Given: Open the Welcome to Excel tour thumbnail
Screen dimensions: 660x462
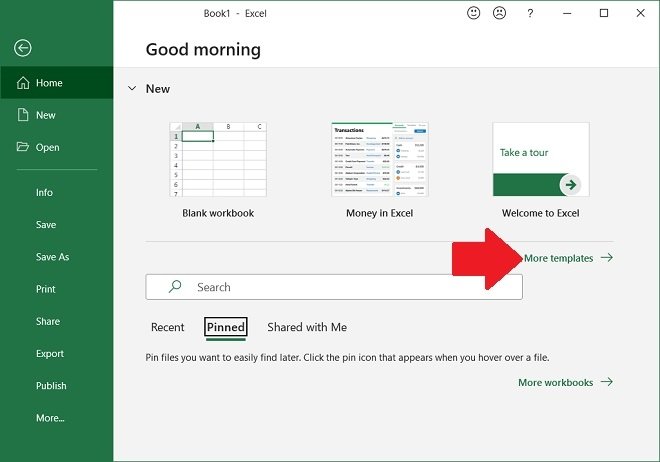Looking at the screenshot, I should (541, 159).
